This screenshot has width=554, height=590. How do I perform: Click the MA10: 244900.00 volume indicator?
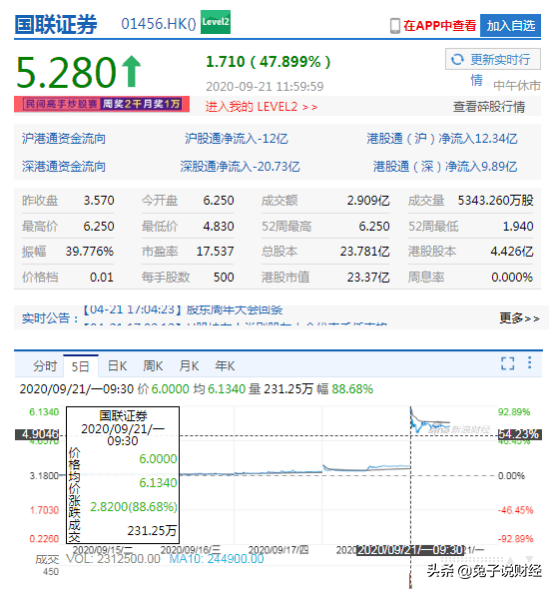coord(216,559)
